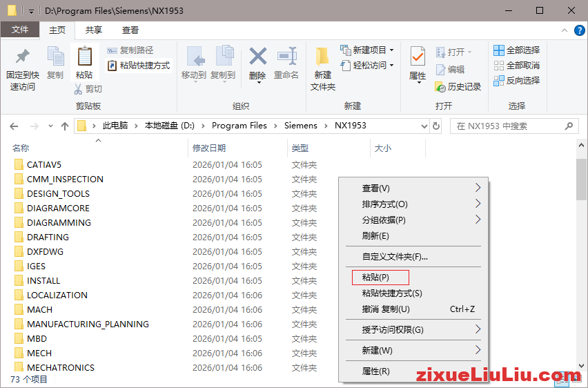
Task: Select Paste (粘贴(P)) in context menu
Action: tap(413, 278)
